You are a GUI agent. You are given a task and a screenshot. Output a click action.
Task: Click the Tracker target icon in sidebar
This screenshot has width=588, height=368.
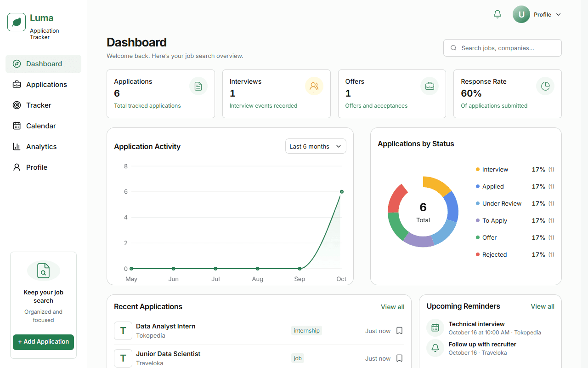click(x=17, y=105)
